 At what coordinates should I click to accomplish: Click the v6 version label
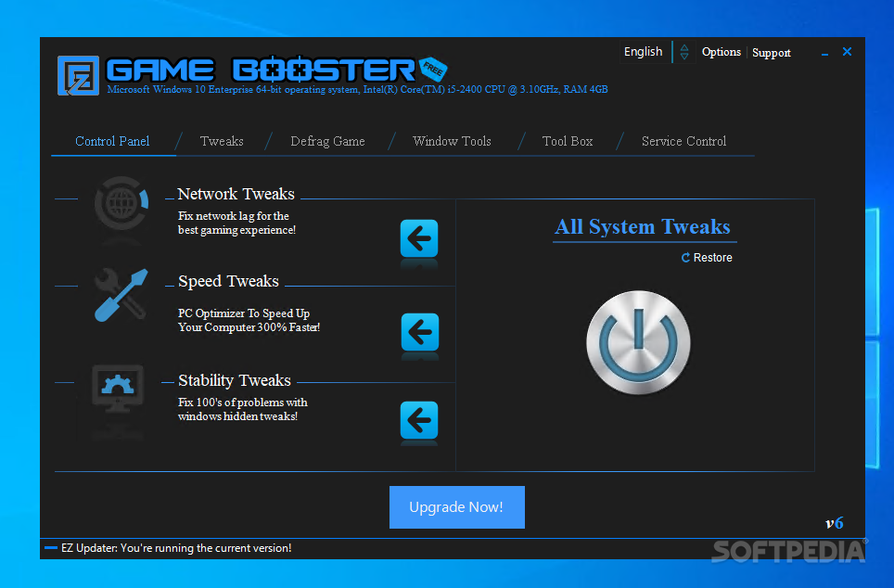[834, 523]
